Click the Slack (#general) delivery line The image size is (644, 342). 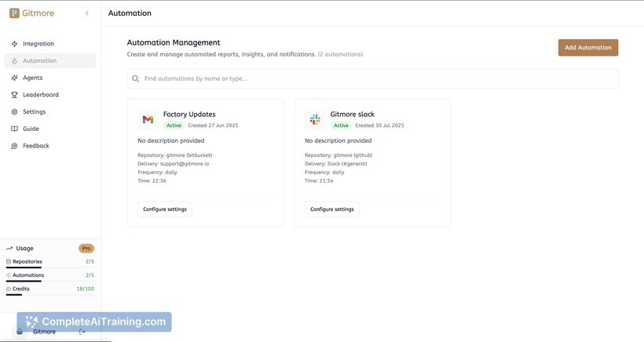336,164
